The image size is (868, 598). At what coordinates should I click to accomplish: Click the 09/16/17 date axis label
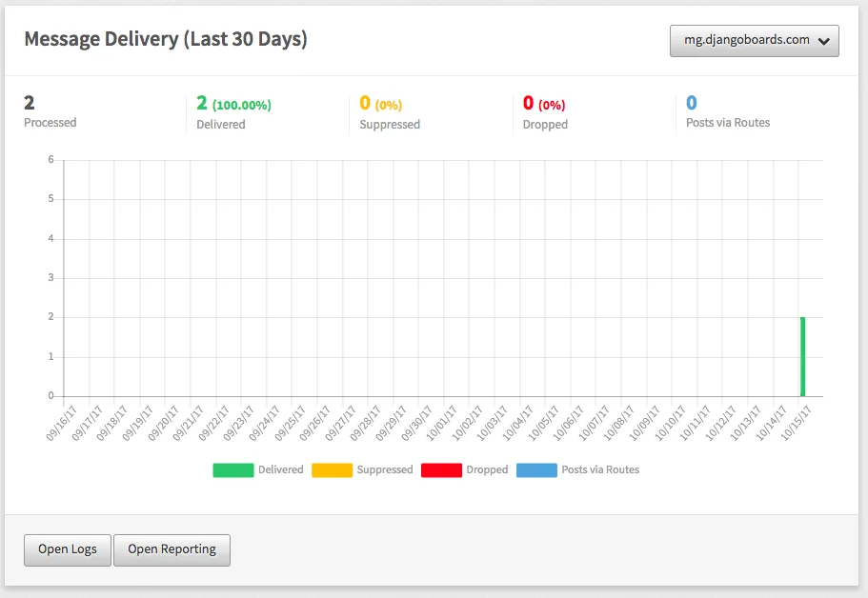tap(61, 423)
